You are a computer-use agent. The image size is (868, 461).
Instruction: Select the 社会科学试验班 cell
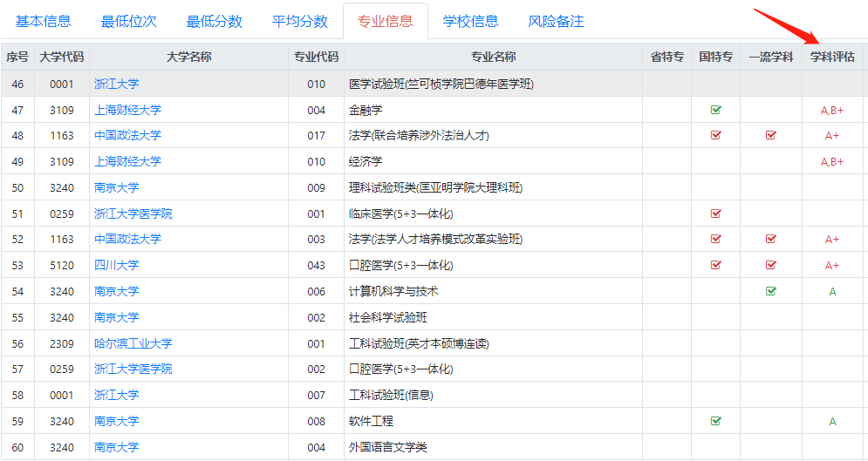(x=493, y=317)
